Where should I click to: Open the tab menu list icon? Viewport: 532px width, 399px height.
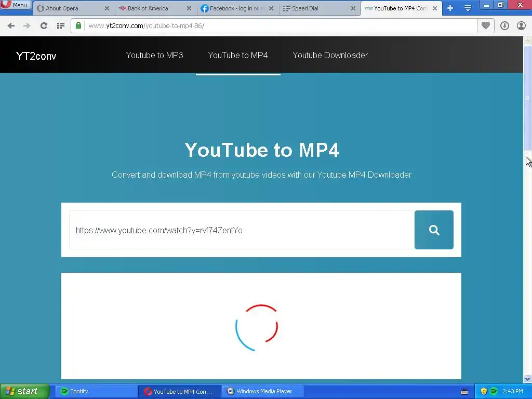pyautogui.click(x=468, y=8)
